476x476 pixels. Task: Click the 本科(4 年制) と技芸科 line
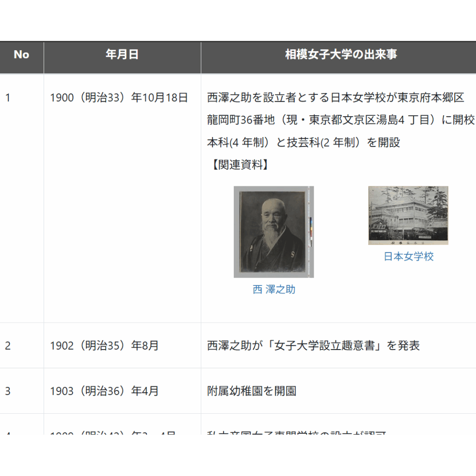pos(303,143)
